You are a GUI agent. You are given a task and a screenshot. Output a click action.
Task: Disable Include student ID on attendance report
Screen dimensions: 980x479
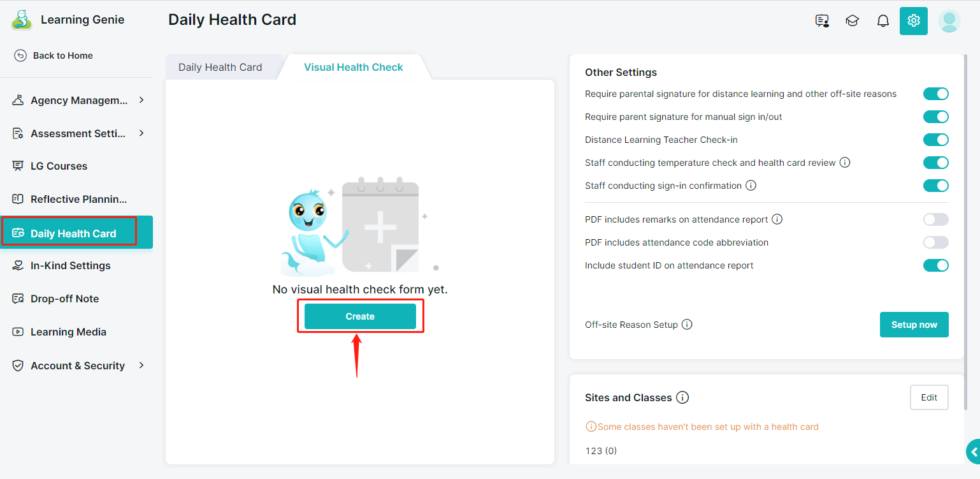click(936, 265)
